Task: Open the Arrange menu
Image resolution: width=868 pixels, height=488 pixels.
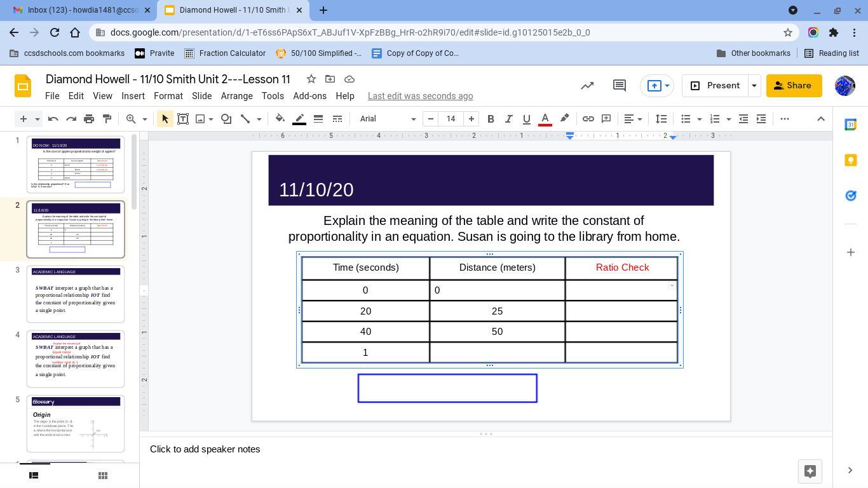Action: tap(236, 96)
